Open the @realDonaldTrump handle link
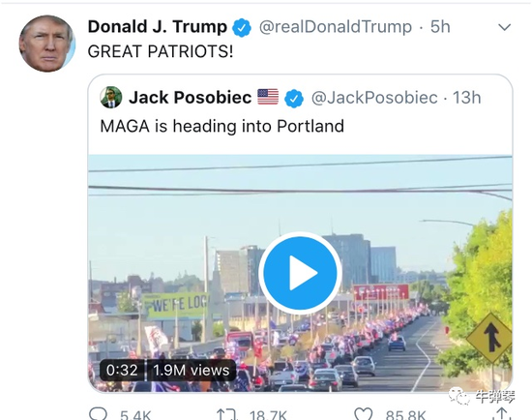532x420 pixels. 336,27
